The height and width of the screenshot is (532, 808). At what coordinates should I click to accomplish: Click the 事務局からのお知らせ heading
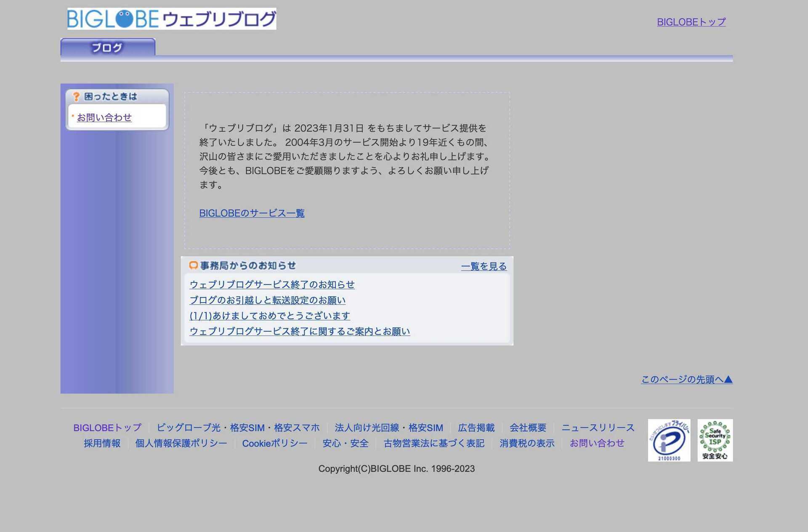click(248, 266)
